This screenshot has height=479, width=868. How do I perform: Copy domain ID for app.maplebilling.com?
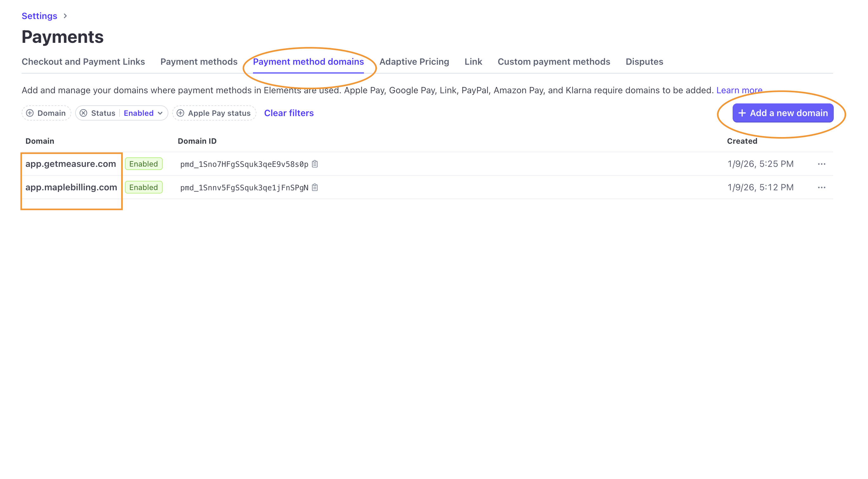coord(315,187)
